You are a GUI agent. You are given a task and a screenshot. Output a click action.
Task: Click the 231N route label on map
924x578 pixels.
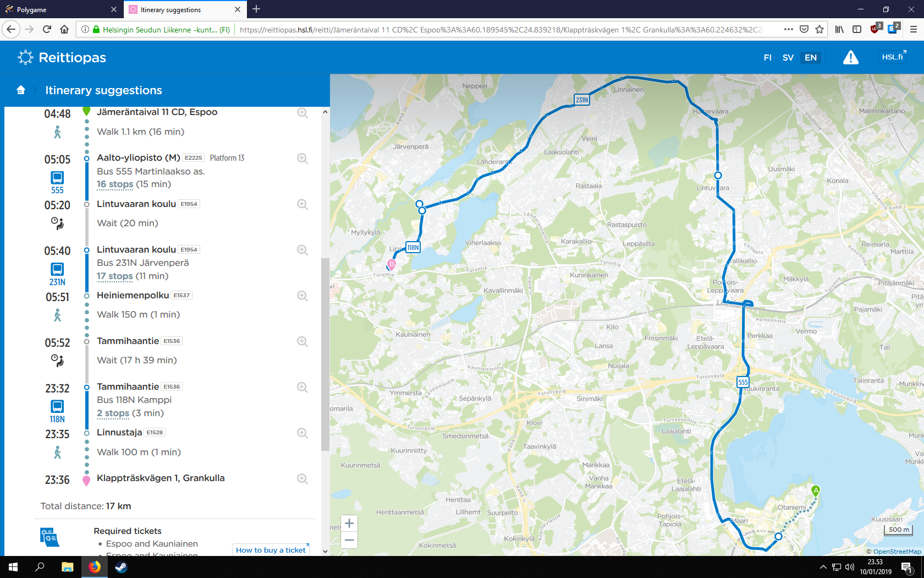(x=581, y=100)
